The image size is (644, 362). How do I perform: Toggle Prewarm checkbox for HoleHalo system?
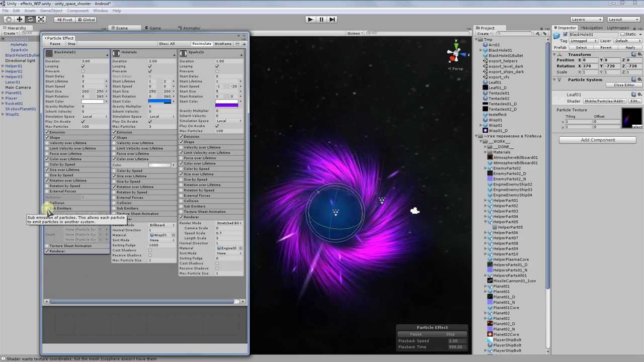[150, 71]
